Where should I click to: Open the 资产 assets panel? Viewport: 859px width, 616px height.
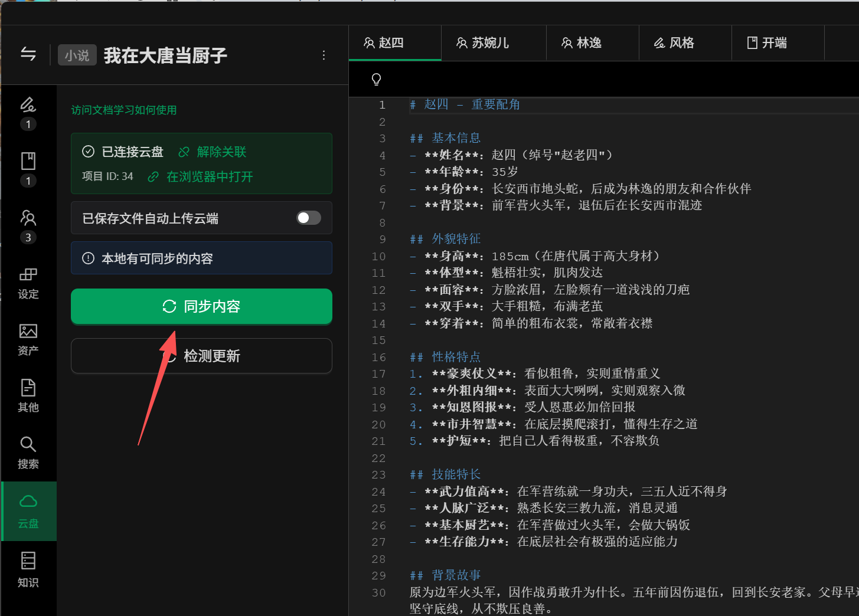28,339
